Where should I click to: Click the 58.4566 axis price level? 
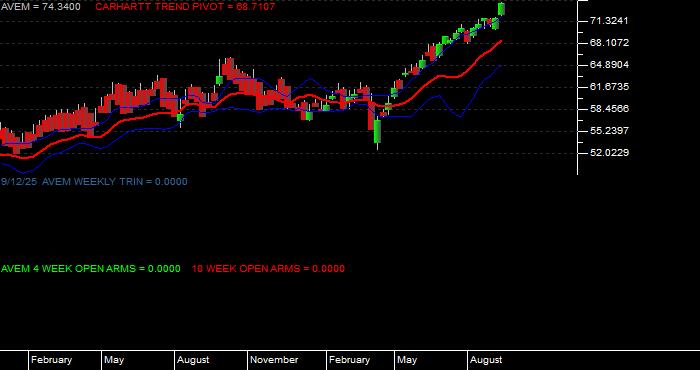(x=609, y=108)
